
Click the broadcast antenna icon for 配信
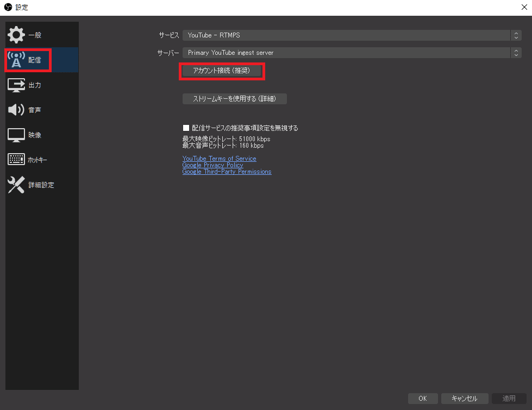tap(16, 60)
